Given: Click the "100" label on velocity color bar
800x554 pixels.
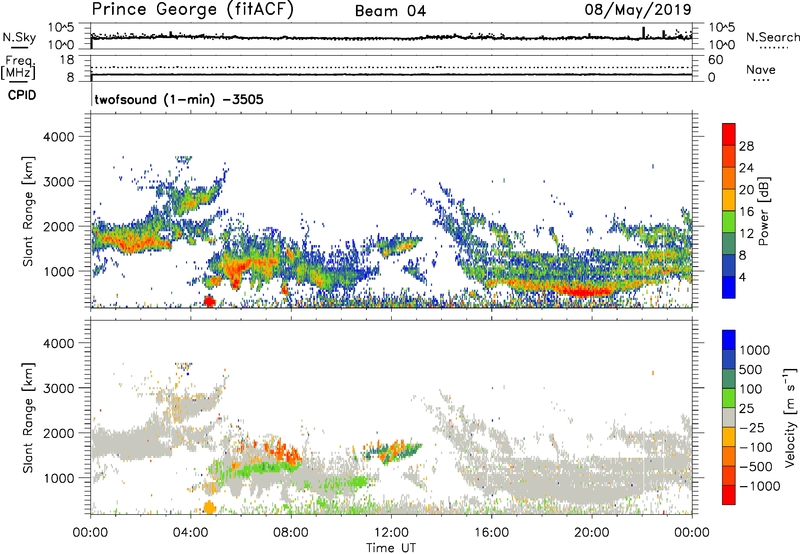Looking at the screenshot, I should [x=751, y=389].
